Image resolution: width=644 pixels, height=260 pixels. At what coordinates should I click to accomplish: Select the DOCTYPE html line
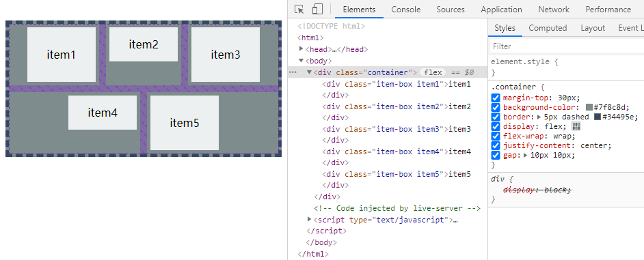click(x=331, y=26)
